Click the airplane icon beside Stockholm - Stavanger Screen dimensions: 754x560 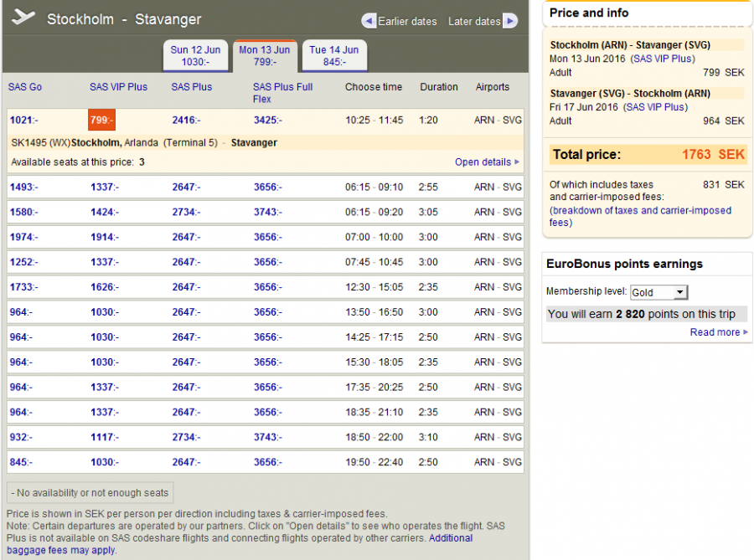click(24, 18)
